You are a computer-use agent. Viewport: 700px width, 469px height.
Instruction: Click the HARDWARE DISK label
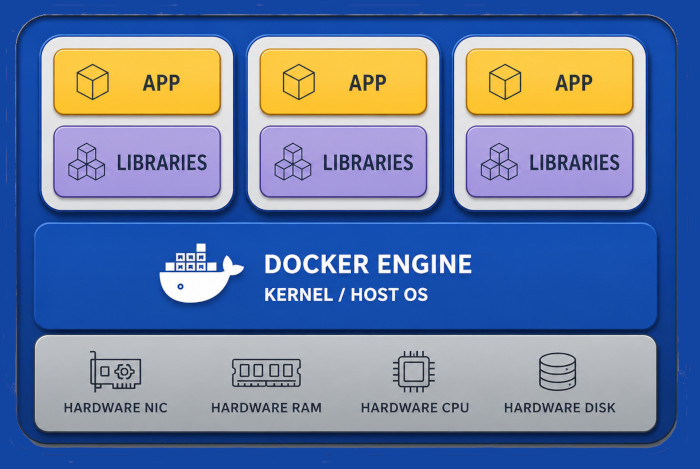[560, 407]
